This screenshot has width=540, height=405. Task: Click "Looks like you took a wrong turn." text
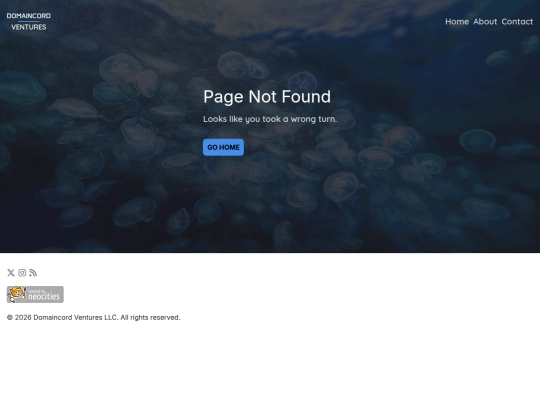click(270, 119)
